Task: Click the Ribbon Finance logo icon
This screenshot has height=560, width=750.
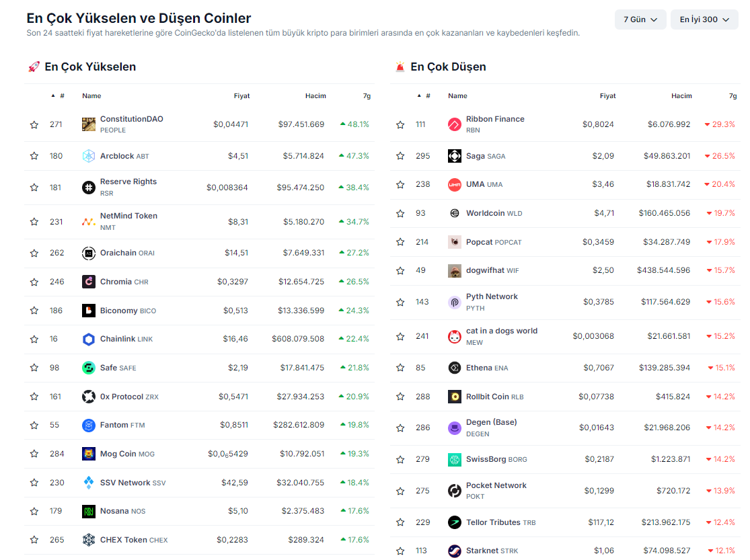Action: point(455,124)
